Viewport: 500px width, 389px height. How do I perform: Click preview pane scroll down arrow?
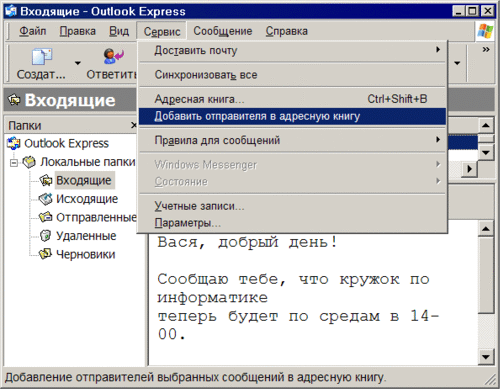coord(486,357)
